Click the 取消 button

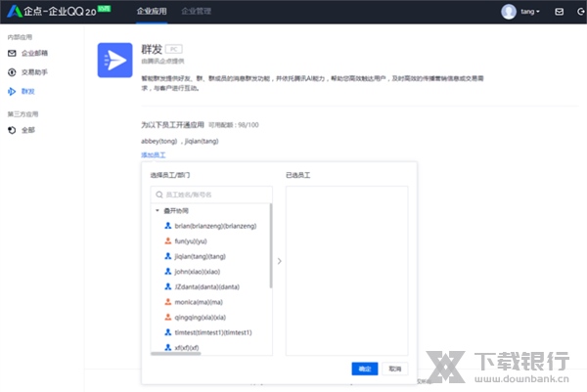(395, 369)
